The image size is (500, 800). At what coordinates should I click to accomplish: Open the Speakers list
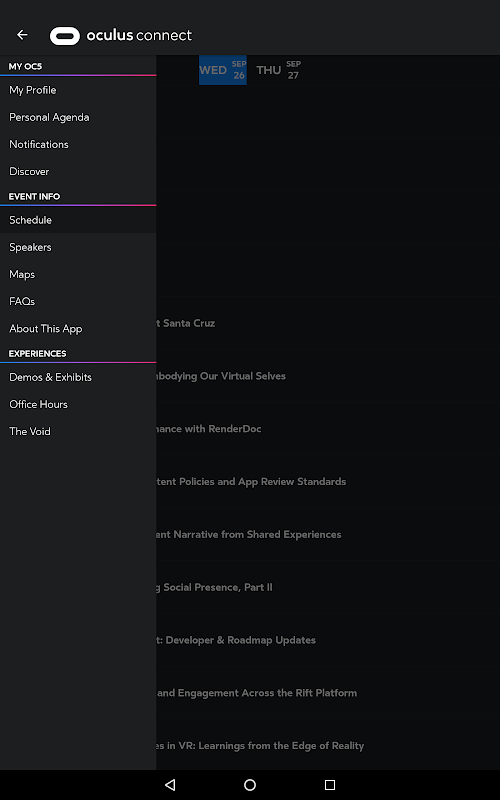78,247
